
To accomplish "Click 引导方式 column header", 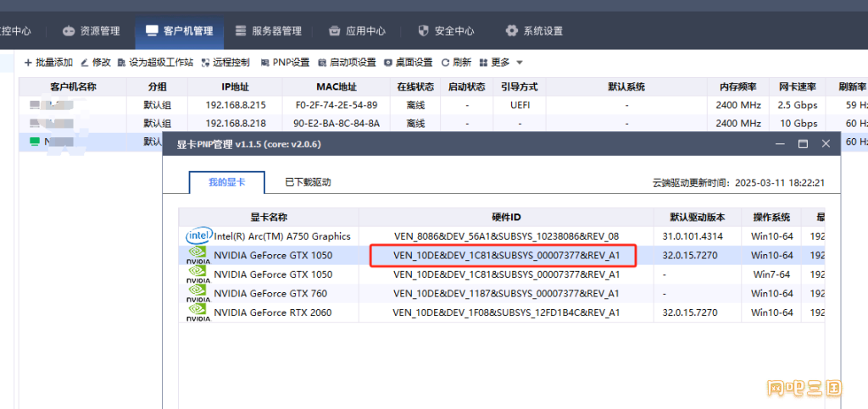I will (x=520, y=87).
